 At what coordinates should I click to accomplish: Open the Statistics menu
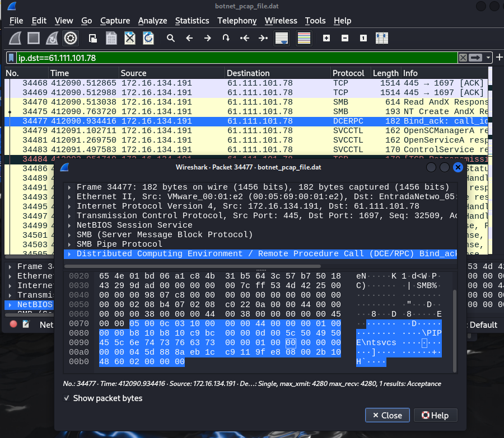pyautogui.click(x=192, y=21)
